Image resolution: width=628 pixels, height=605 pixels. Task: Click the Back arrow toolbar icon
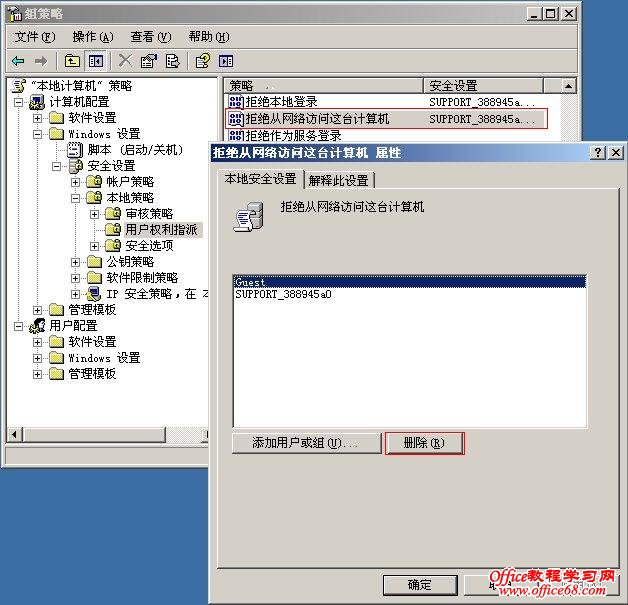coord(18,61)
